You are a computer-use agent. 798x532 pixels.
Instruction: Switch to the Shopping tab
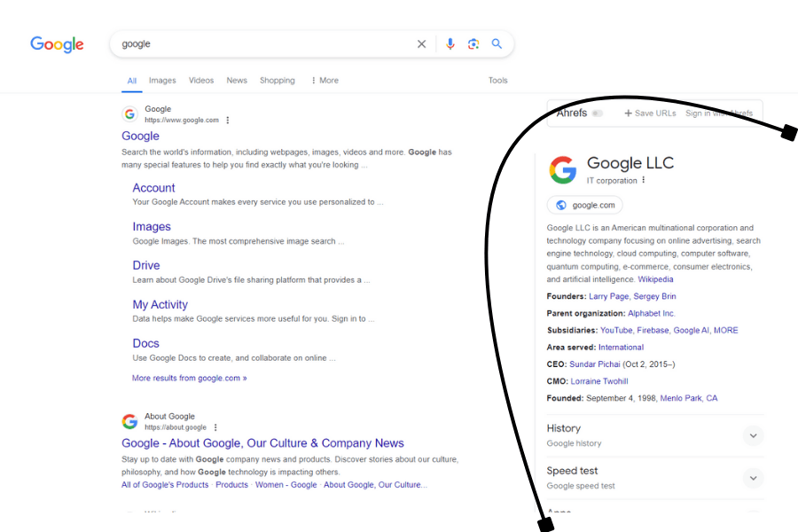tap(278, 81)
